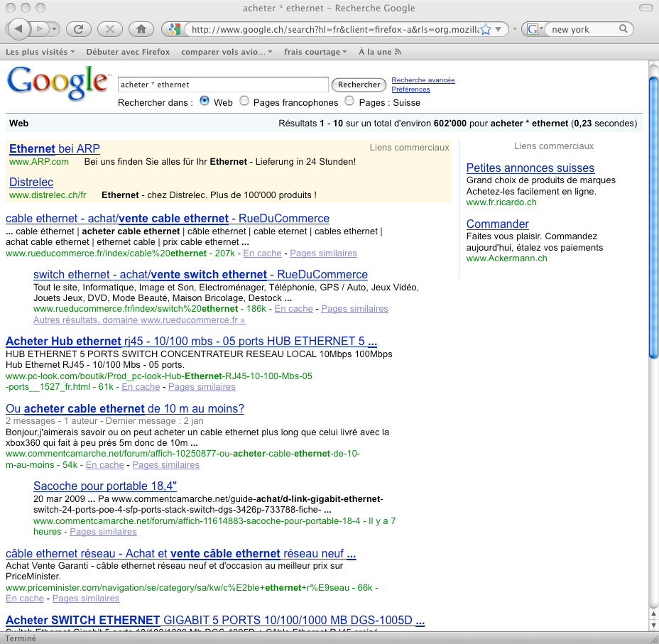This screenshot has width=659, height=644.
Task: Open the switch ethernet RueDuCommerce result
Action: point(200,274)
